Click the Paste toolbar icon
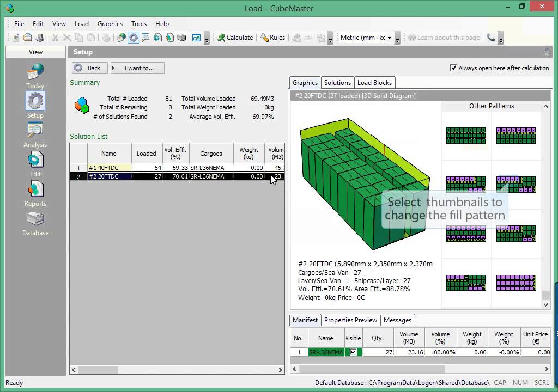 coord(91,38)
